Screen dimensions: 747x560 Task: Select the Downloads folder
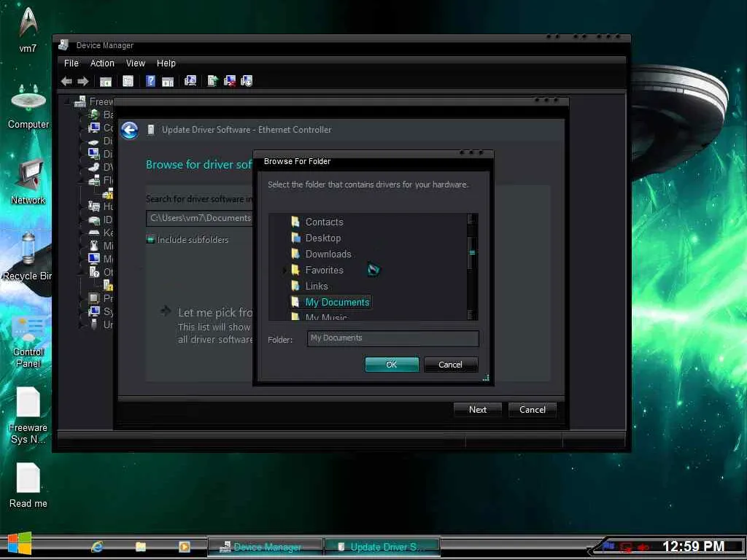click(x=328, y=254)
